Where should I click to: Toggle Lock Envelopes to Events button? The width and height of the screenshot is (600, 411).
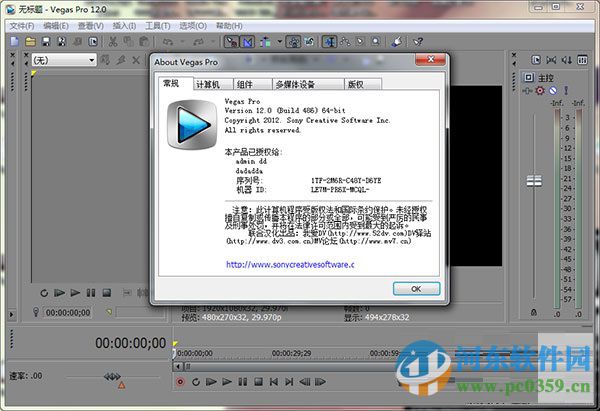tap(293, 41)
